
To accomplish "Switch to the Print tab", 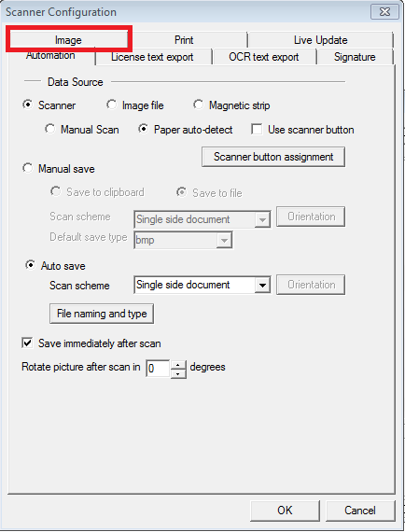I will tap(184, 40).
